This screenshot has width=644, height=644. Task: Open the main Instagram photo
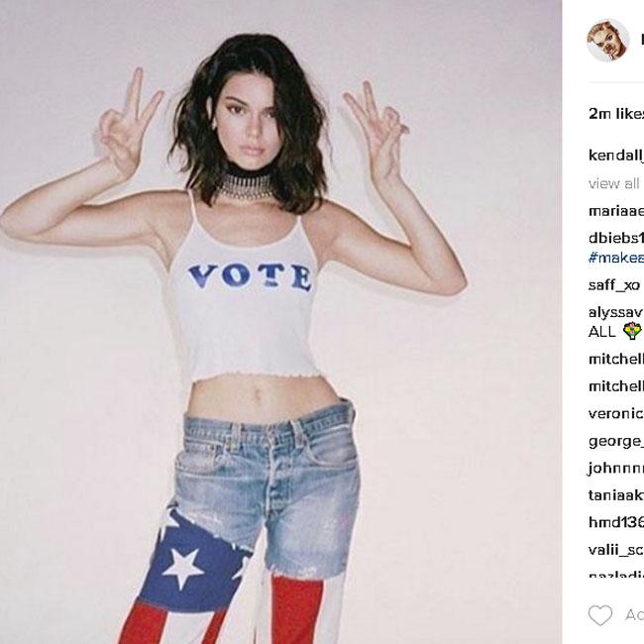tap(281, 322)
